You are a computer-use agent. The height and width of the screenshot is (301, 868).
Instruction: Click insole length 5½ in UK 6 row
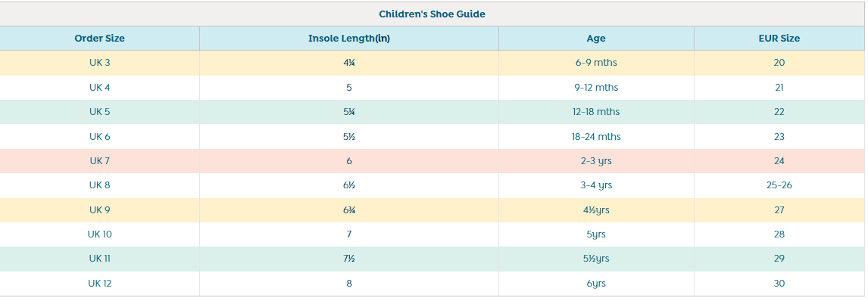[348, 136]
